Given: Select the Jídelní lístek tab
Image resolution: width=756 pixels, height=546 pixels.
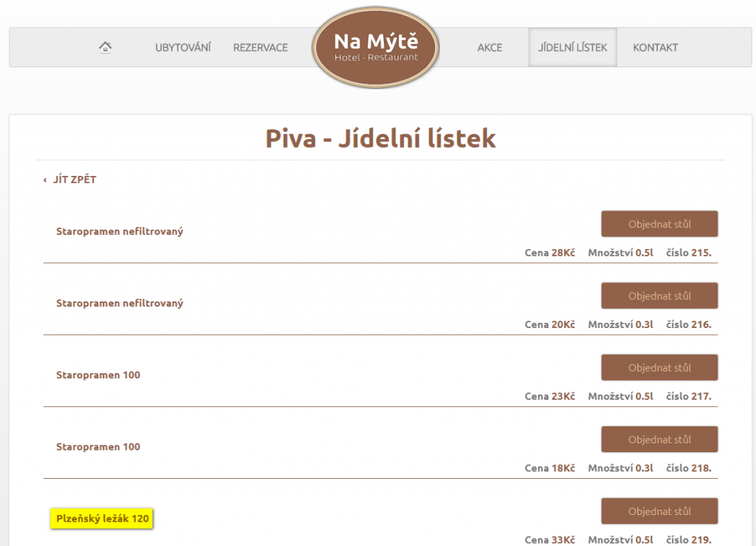Looking at the screenshot, I should click(572, 47).
